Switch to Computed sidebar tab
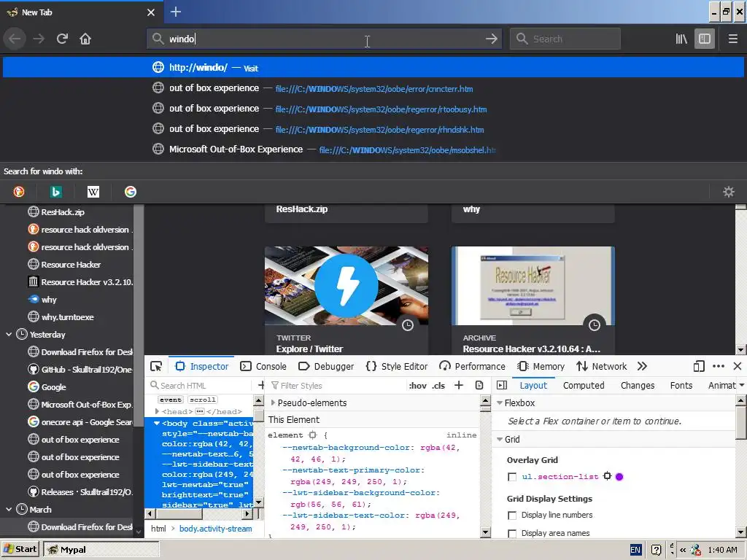 pos(584,385)
